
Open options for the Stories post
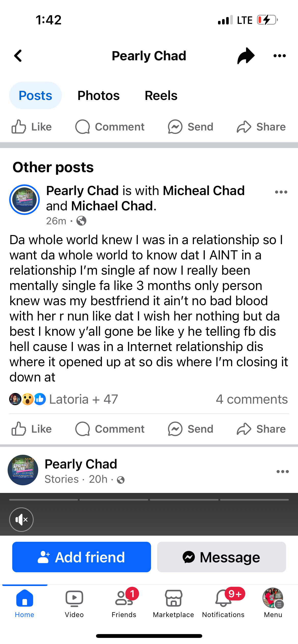coord(282,472)
